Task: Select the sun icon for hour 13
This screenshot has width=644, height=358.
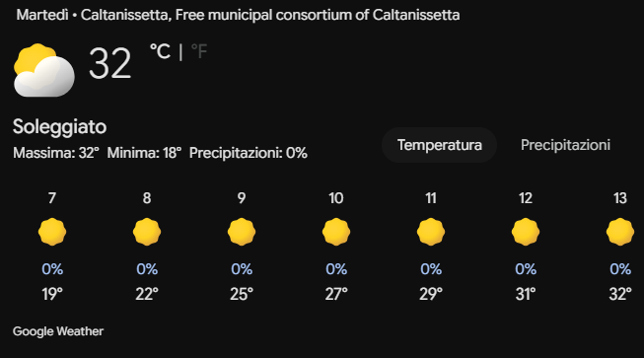Action: pyautogui.click(x=620, y=232)
